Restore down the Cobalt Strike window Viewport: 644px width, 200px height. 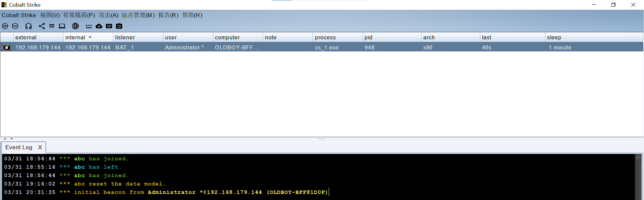pos(613,5)
